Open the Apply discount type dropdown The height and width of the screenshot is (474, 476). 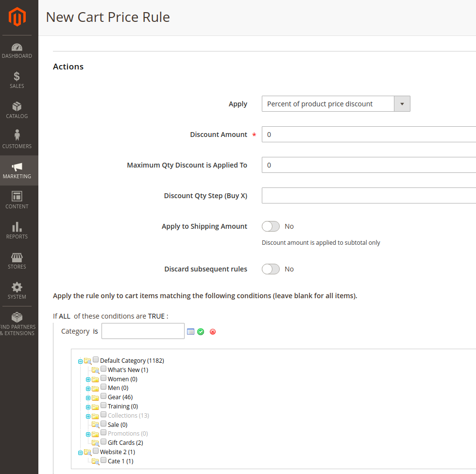pyautogui.click(x=336, y=103)
